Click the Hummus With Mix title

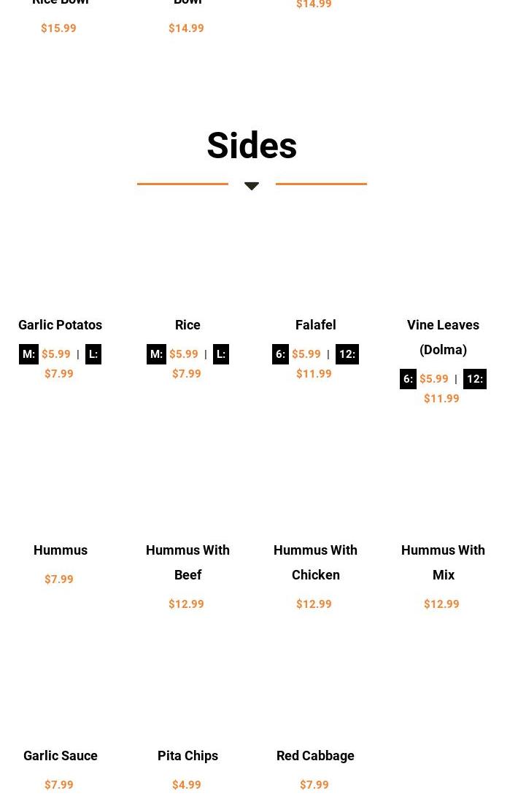pos(443,562)
